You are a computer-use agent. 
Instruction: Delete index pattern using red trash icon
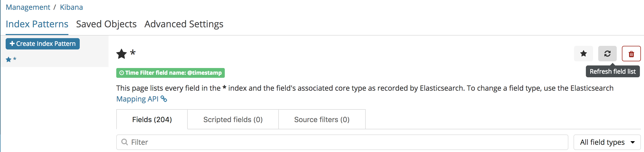click(631, 54)
